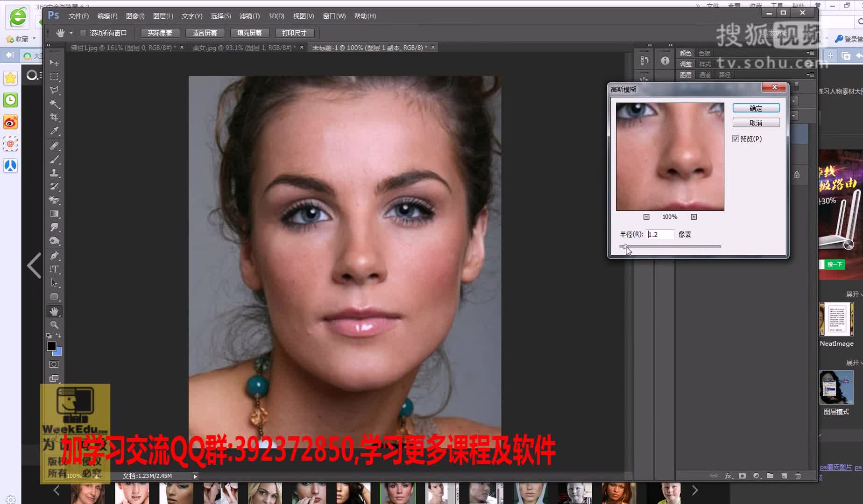Open Hand tool preset dropdown arrow

[71, 33]
